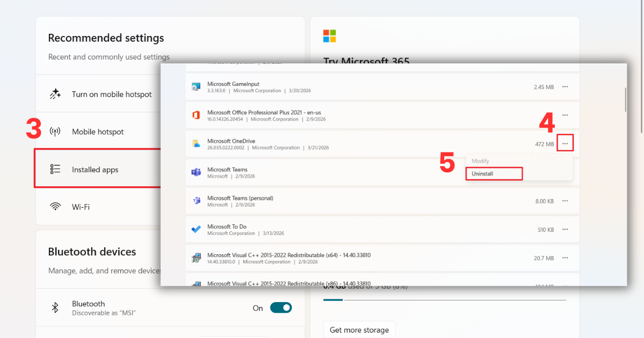
Task: Open the Mobile hotspot setting
Action: [99, 132]
